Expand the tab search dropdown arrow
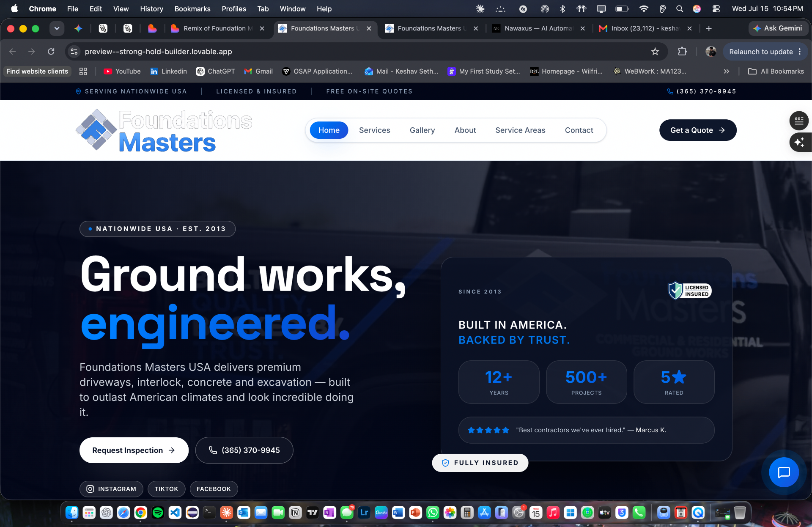Image resolution: width=812 pixels, height=527 pixels. pyautogui.click(x=57, y=28)
